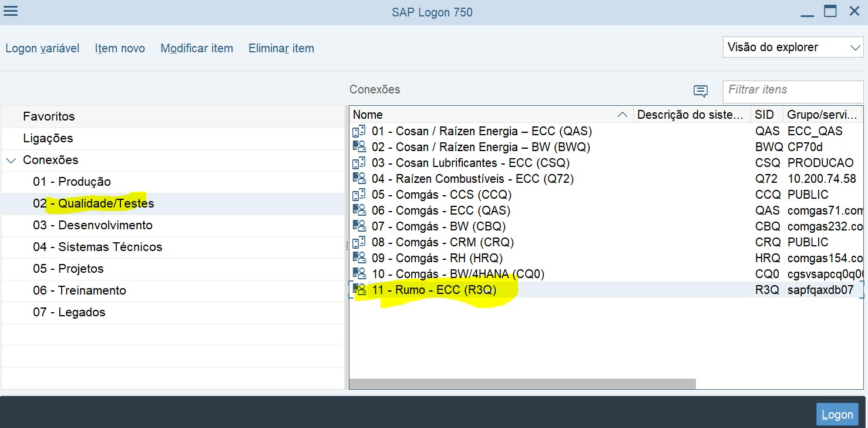Click connection icon of 08 - Comgás - CRM
Image resolution: width=868 pixels, height=428 pixels.
coord(359,242)
